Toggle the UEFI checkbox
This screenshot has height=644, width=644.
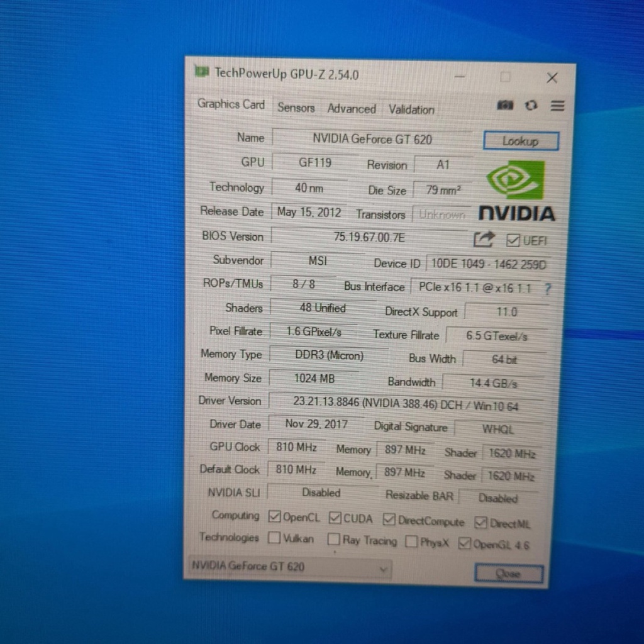point(513,241)
